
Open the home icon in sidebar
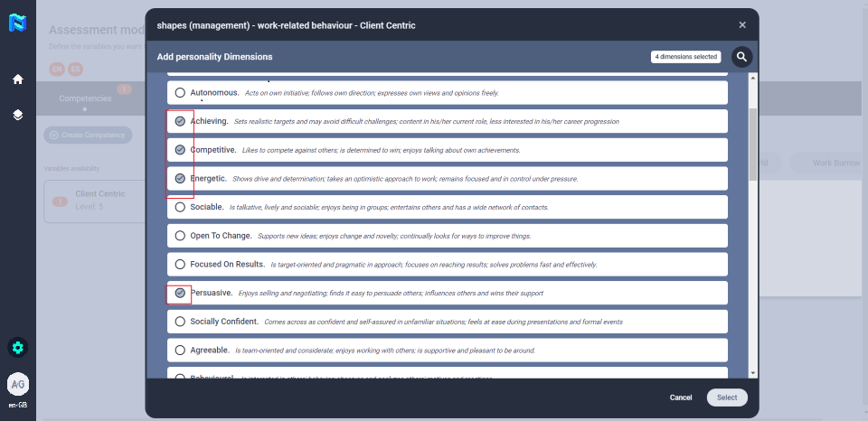17,80
